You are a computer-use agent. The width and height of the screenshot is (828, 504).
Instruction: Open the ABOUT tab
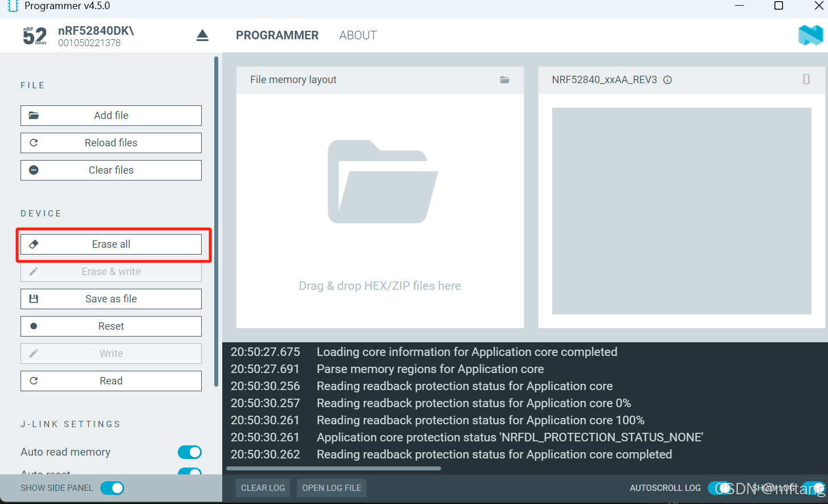point(358,35)
